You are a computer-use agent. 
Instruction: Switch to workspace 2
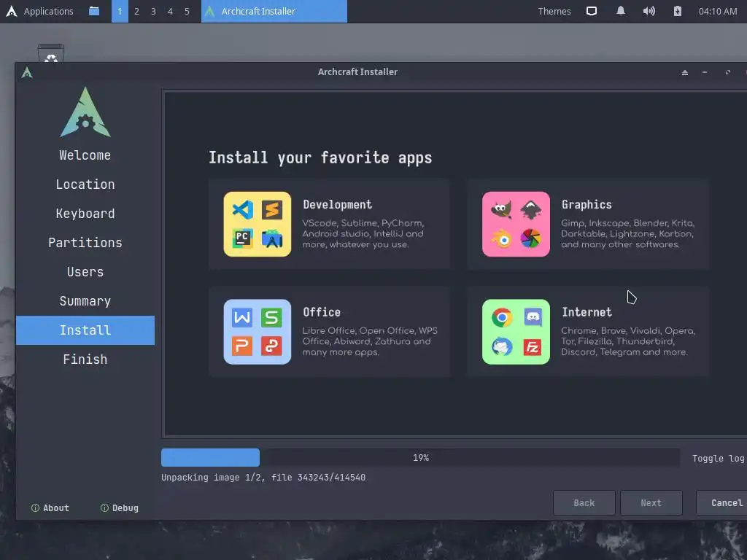click(x=136, y=11)
